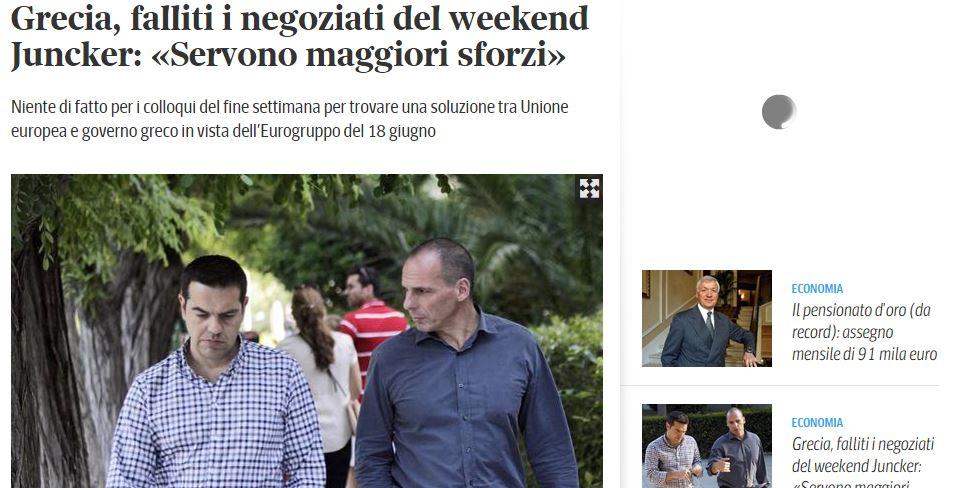Image resolution: width=964 pixels, height=488 pixels.
Task: Open the headline 'Grecia, falliti i negoziati del weekend'
Action: 300,18
